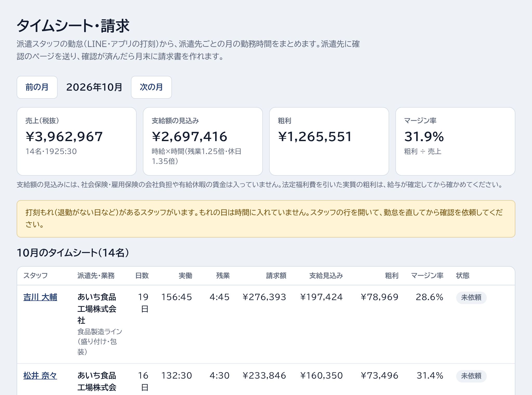Click the 食品製造ライン job description text
The image size is (532, 395).
(100, 342)
